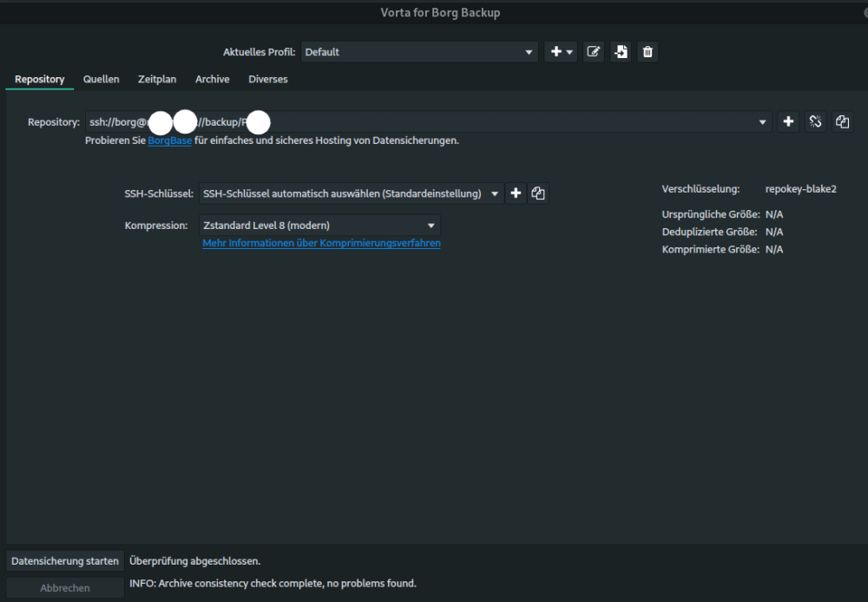Click the Abbrechen button

[x=65, y=587]
